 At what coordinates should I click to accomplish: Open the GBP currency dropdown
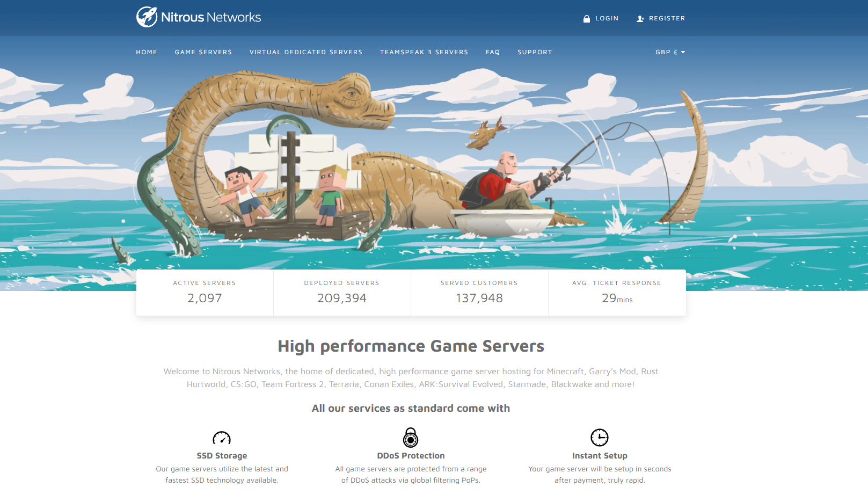[666, 52]
